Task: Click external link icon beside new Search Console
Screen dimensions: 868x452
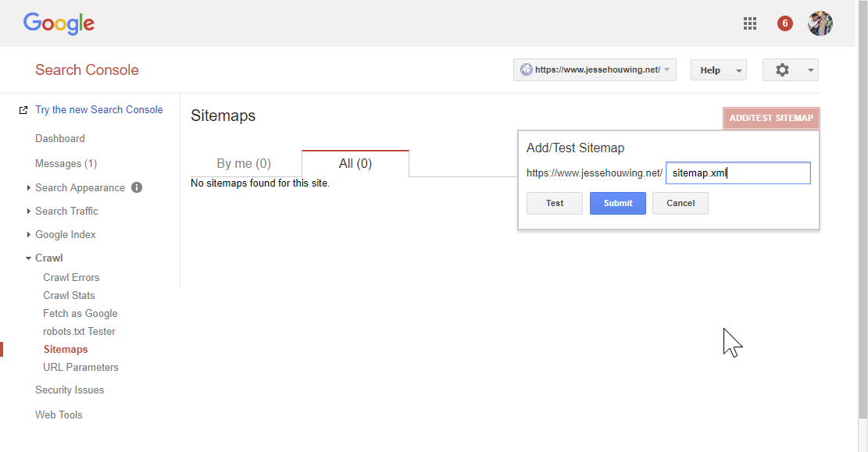Action: click(x=23, y=110)
